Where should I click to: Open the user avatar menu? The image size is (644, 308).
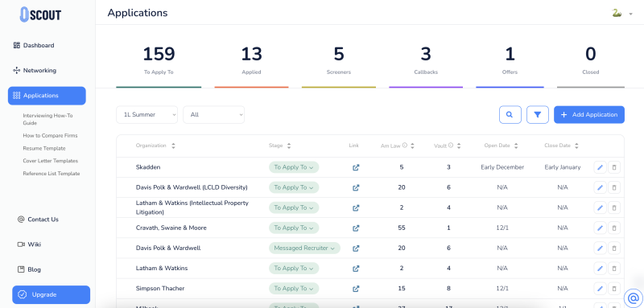tap(621, 13)
